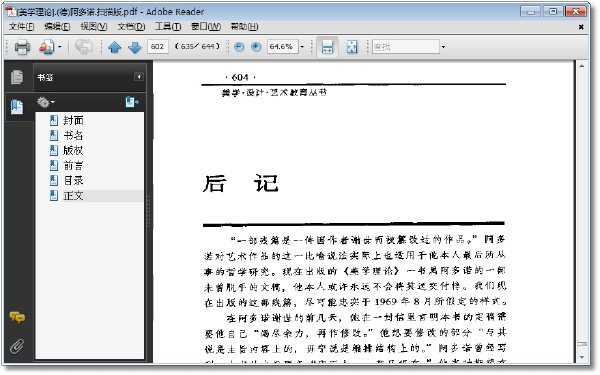The image size is (600, 375).
Task: Click the page number field showing 602
Action: (158, 47)
